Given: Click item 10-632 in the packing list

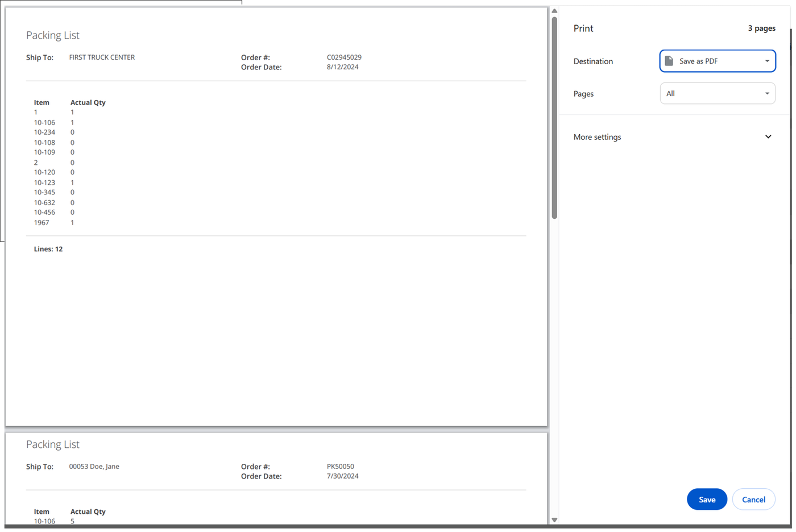Looking at the screenshot, I should pyautogui.click(x=44, y=202).
